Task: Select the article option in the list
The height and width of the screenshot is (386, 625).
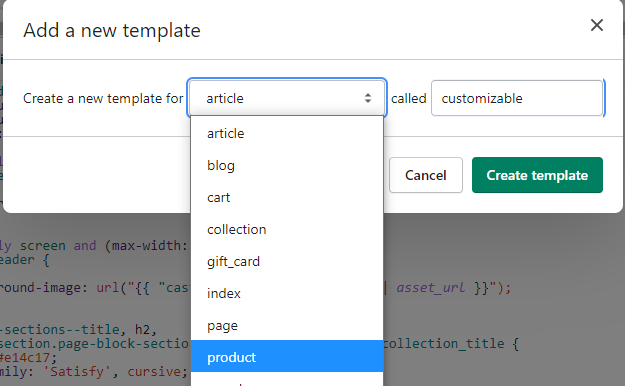Action: (x=287, y=133)
